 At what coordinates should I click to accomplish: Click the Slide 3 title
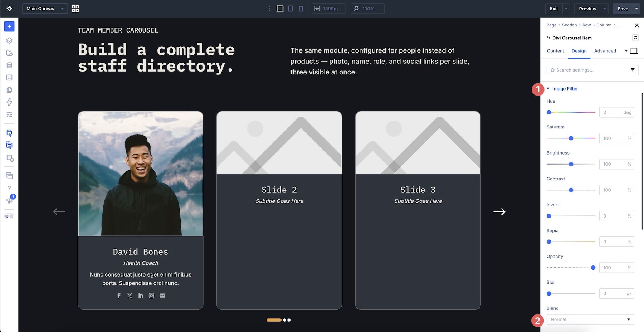[418, 190]
